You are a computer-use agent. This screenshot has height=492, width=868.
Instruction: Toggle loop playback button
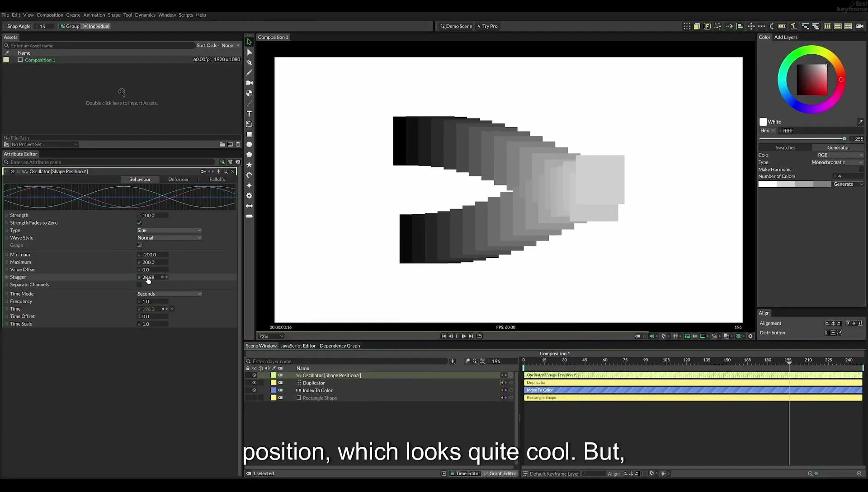(x=480, y=336)
